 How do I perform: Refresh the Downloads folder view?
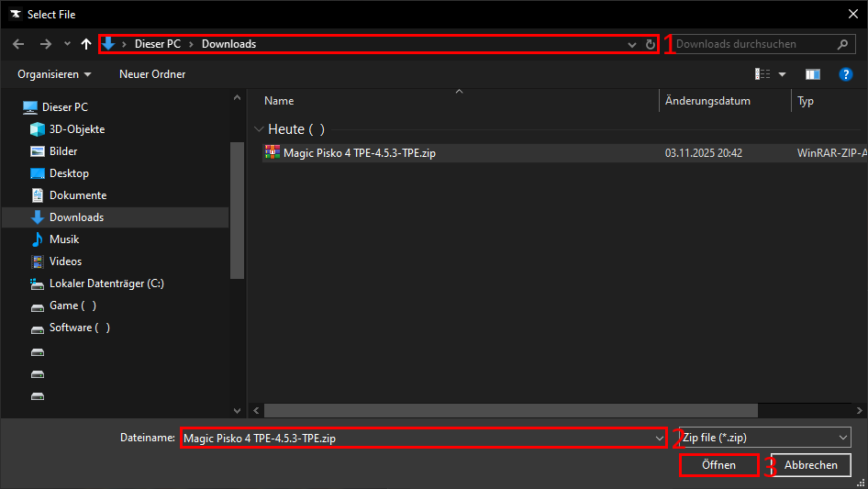pyautogui.click(x=651, y=44)
